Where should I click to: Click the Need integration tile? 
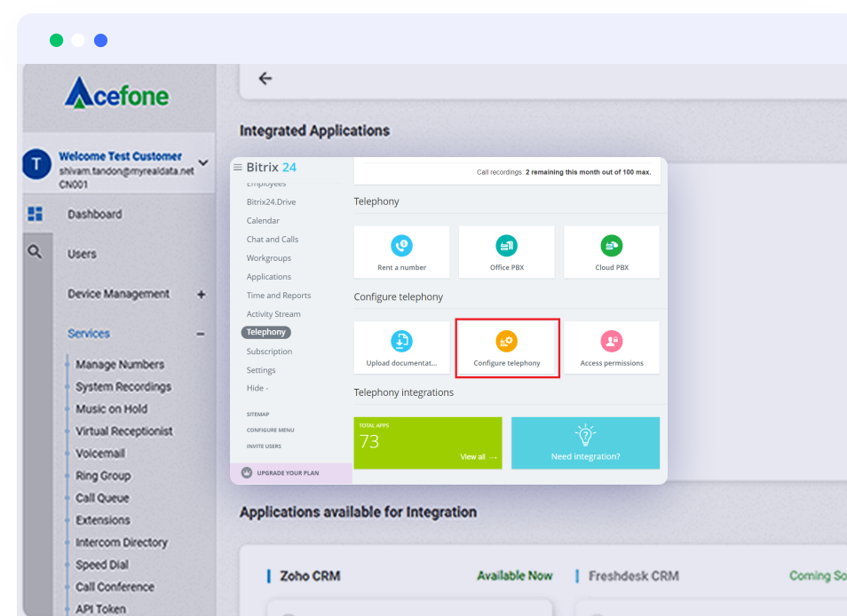click(586, 443)
